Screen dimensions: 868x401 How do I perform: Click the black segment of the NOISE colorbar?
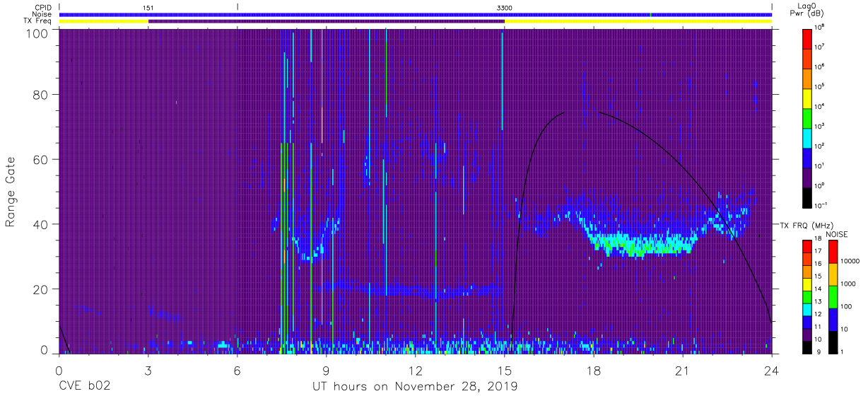[833, 341]
